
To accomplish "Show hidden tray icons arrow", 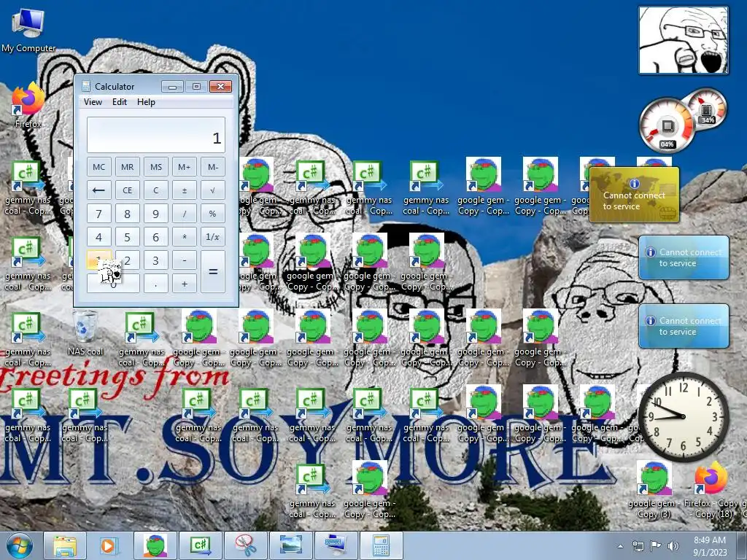I will [x=620, y=546].
